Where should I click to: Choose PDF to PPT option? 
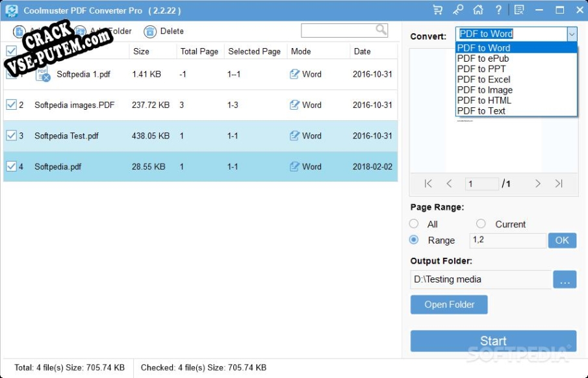(517, 69)
